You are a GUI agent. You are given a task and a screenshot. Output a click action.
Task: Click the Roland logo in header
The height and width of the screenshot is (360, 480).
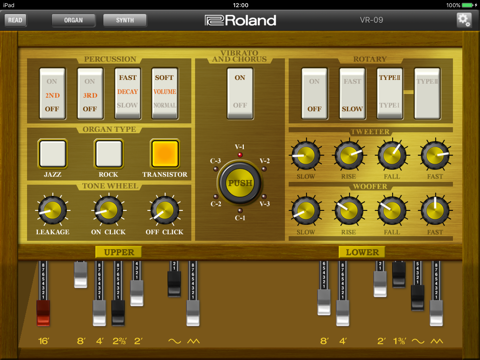coord(240,20)
